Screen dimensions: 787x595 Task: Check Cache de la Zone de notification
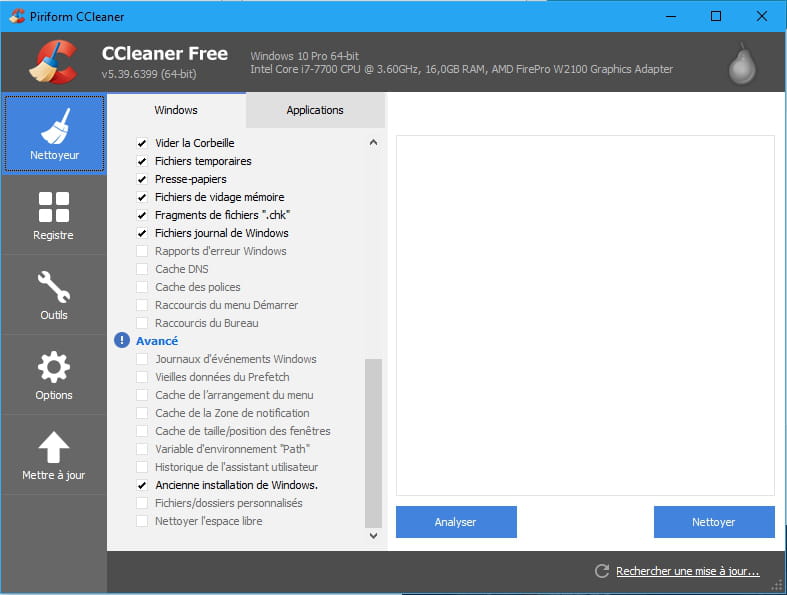142,413
